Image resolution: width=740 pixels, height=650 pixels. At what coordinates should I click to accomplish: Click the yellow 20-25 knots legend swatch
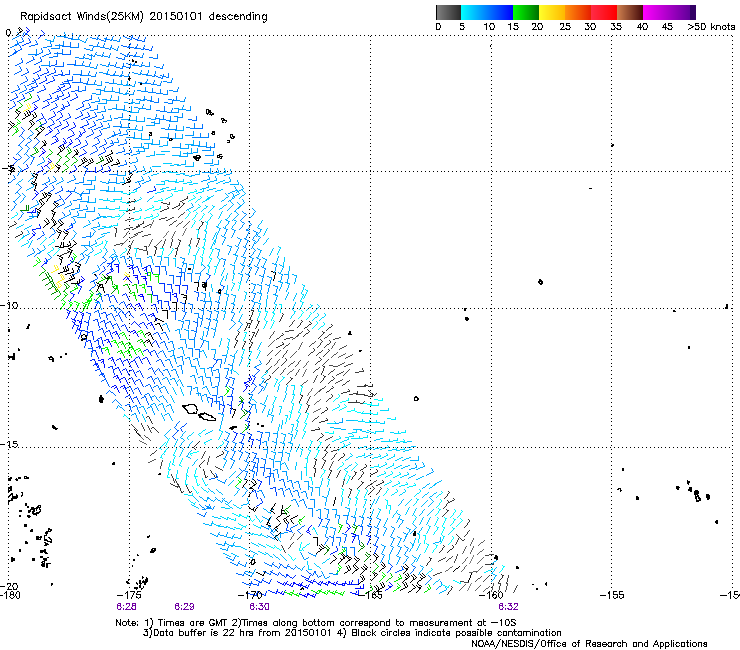point(552,12)
